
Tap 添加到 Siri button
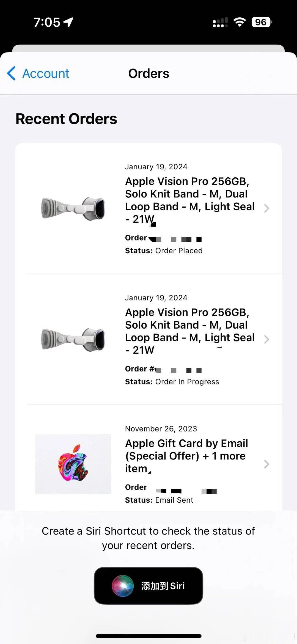coord(148,586)
